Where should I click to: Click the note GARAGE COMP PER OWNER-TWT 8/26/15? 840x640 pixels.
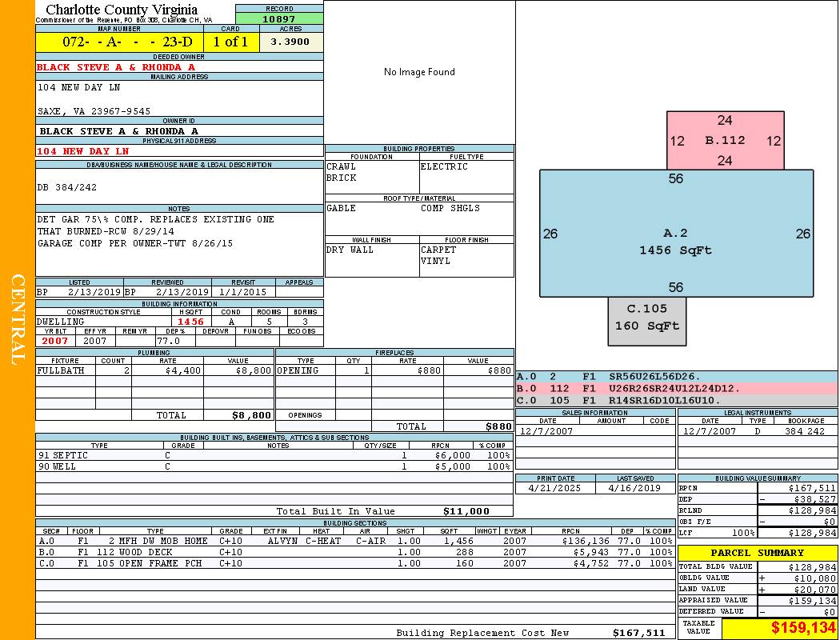point(135,243)
